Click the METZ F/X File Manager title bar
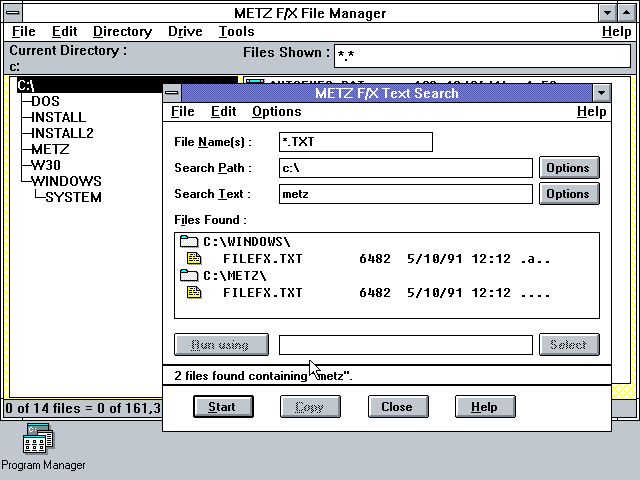Viewport: 640px width, 480px height. click(x=310, y=13)
